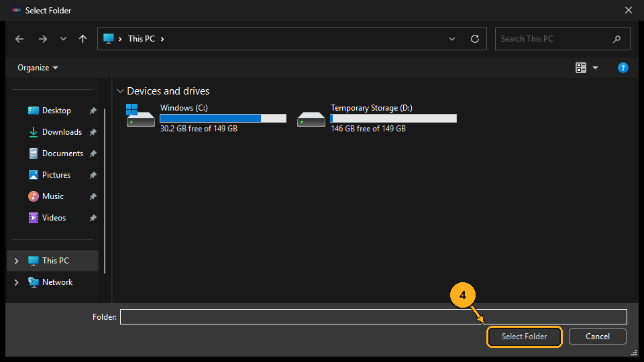
Task: Click '30.2 GB free of 149 GB' text
Action: point(199,129)
